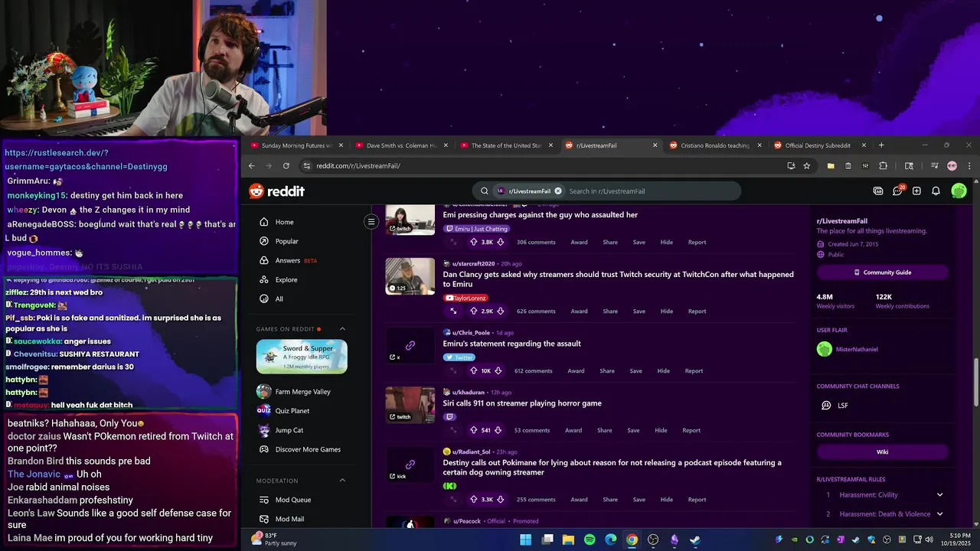Report the Destiny calls out Pokimane post

pyautogui.click(x=697, y=499)
